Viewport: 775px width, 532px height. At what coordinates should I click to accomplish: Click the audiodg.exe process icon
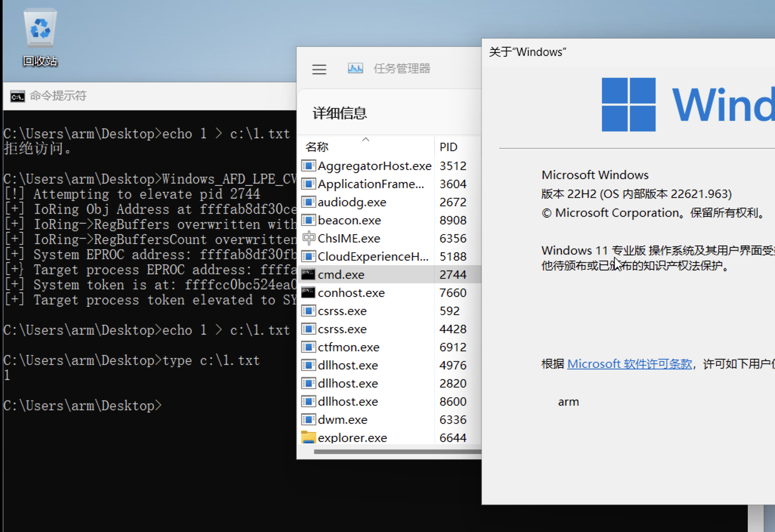[308, 202]
